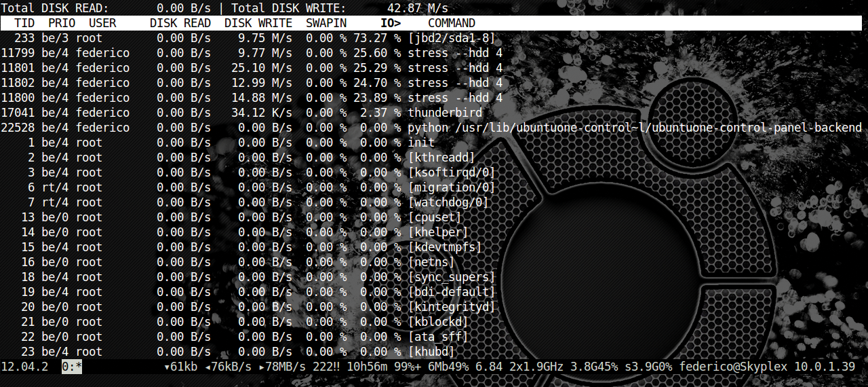Click the 34.12 K/s disk write value

pos(262,113)
